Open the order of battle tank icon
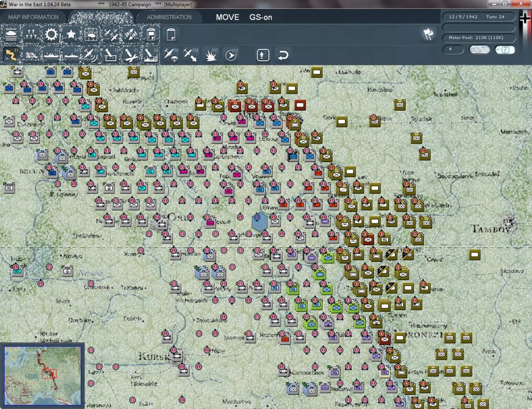Image resolution: width=532 pixels, height=409 pixels. tap(11, 35)
